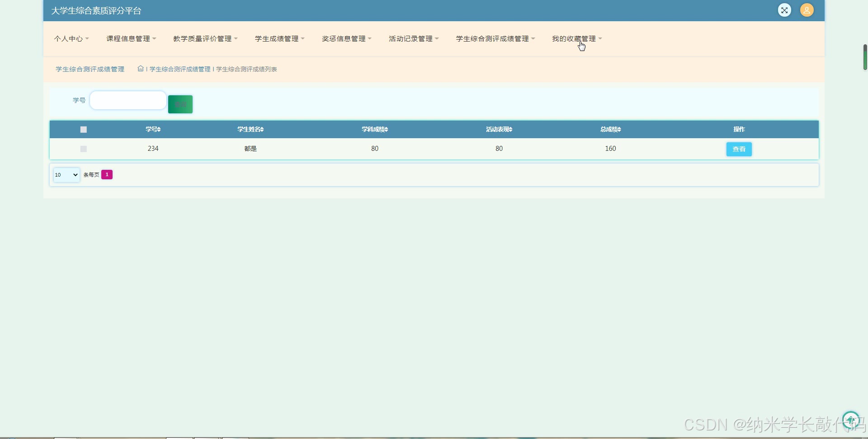
Task: Click 查看 button for student 234
Action: [739, 149]
